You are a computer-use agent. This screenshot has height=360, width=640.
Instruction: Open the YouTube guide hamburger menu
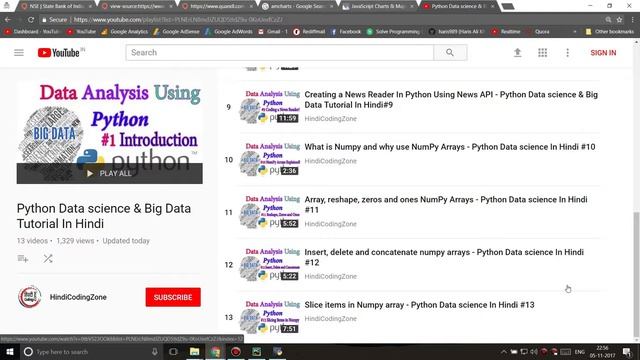[19, 53]
